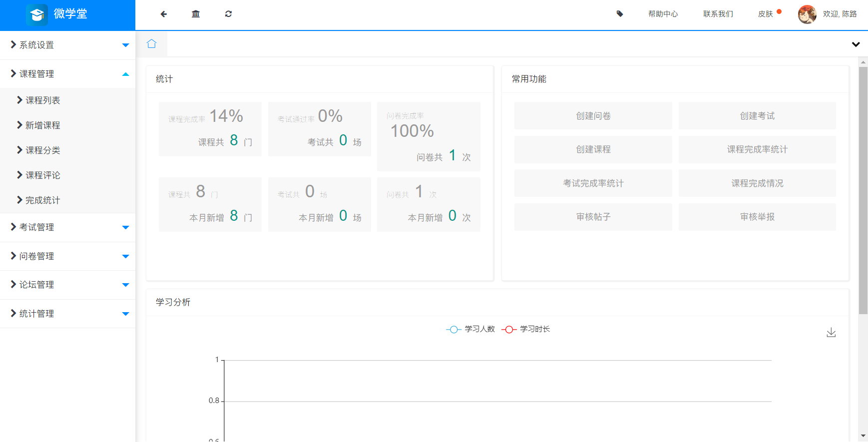Download the 学习分析 chart

point(831,333)
